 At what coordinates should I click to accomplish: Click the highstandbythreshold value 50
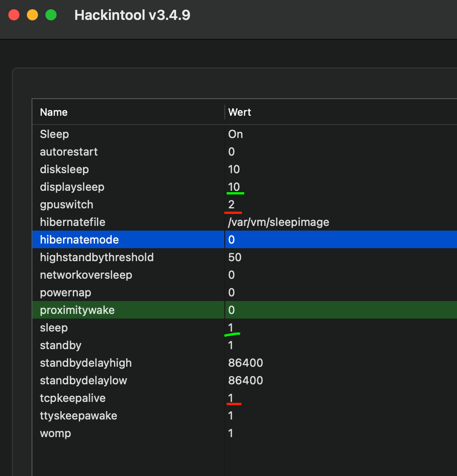(x=235, y=257)
